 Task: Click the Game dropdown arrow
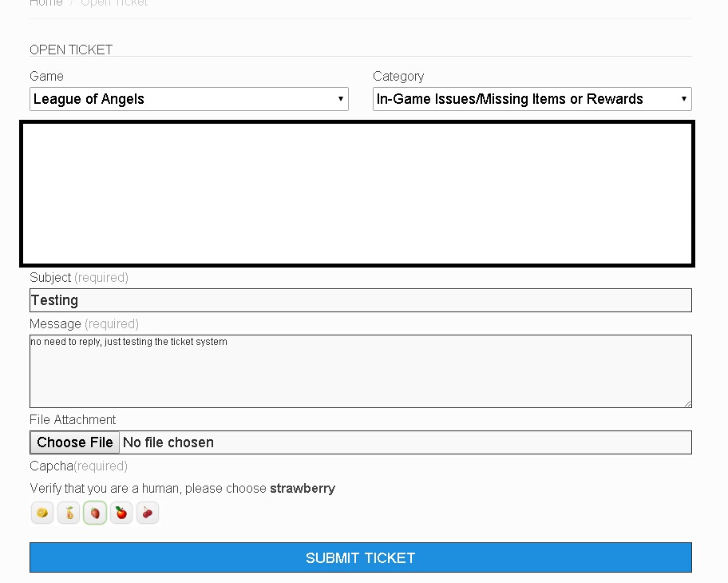coord(341,99)
